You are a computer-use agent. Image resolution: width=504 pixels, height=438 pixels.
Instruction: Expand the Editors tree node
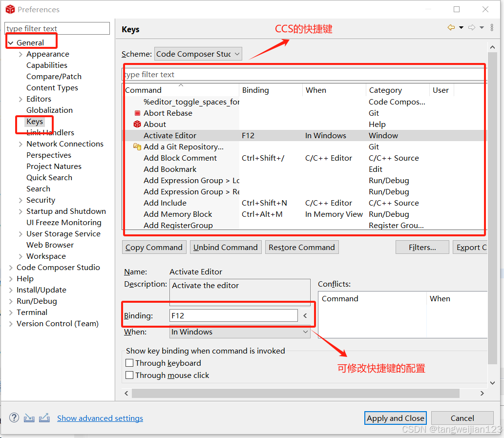click(x=21, y=99)
